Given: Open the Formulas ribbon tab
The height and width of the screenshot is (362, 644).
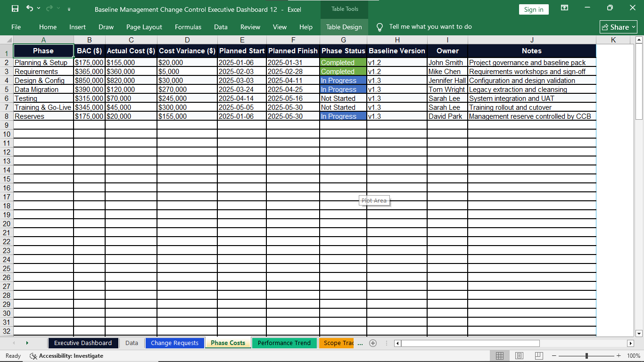Looking at the screenshot, I should point(188,27).
